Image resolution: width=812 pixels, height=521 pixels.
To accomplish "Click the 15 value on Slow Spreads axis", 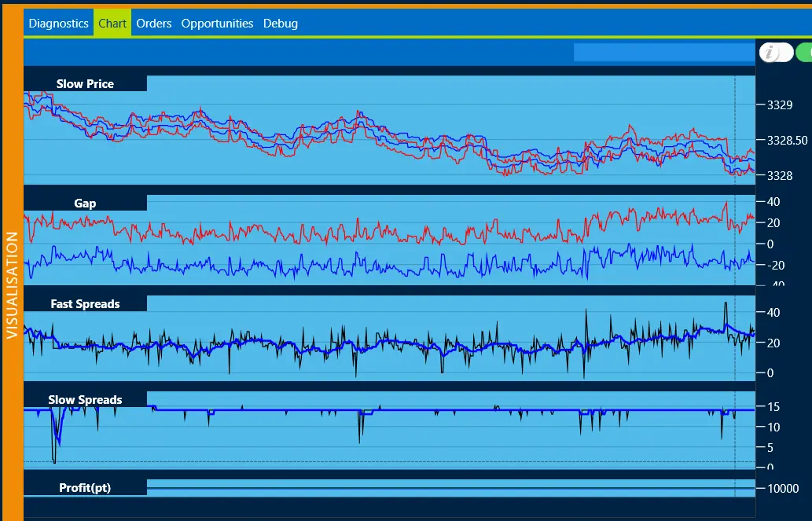I will coord(773,407).
